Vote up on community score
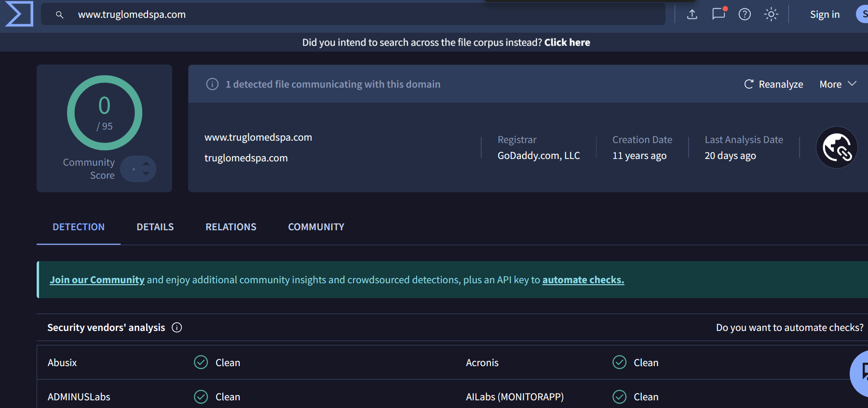The image size is (868, 408). point(146,164)
